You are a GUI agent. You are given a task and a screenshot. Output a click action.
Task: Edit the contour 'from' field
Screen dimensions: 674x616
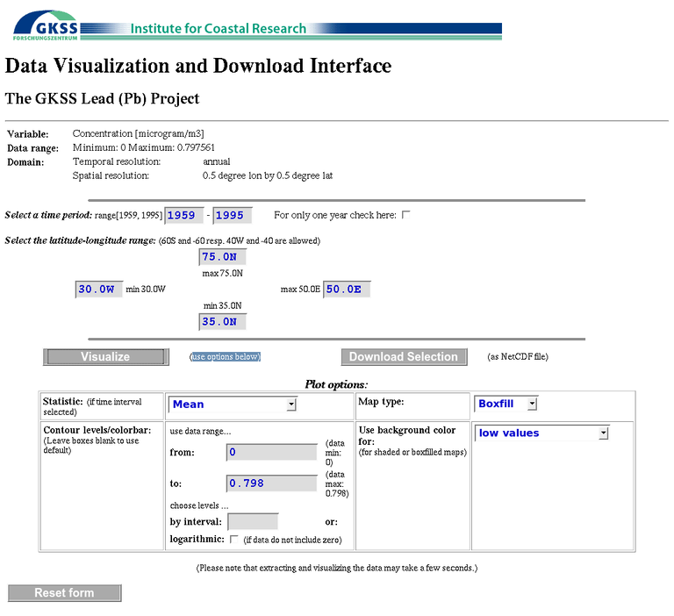tap(272, 452)
